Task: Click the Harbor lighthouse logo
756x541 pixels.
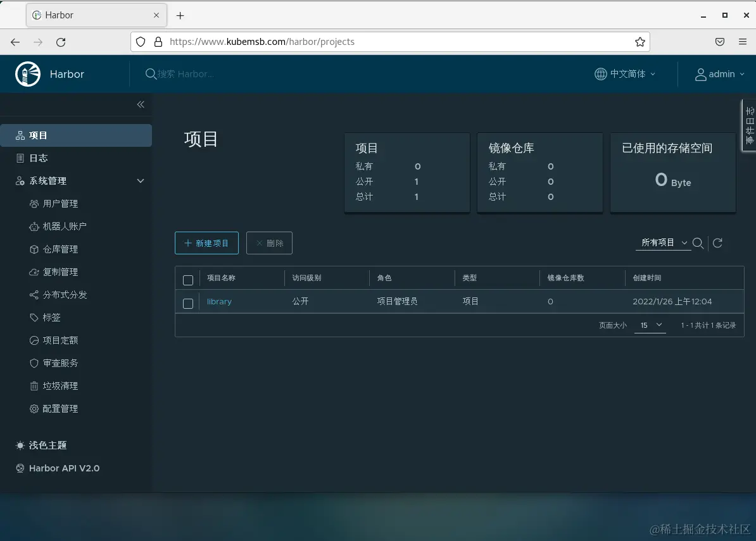Action: [28, 73]
